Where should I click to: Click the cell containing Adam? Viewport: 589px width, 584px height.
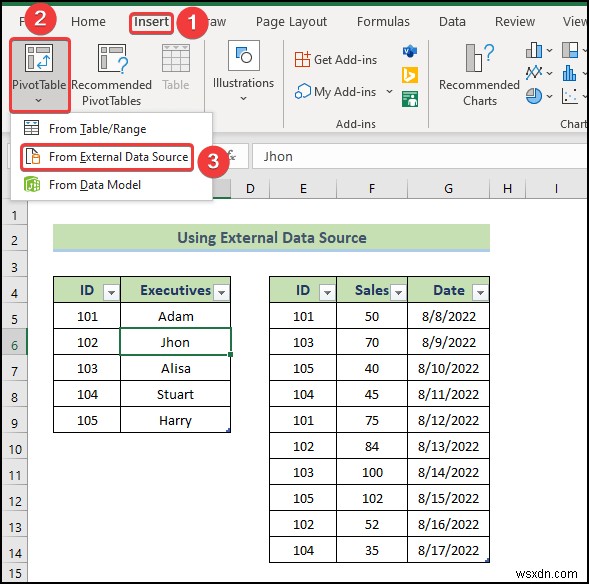click(x=175, y=316)
